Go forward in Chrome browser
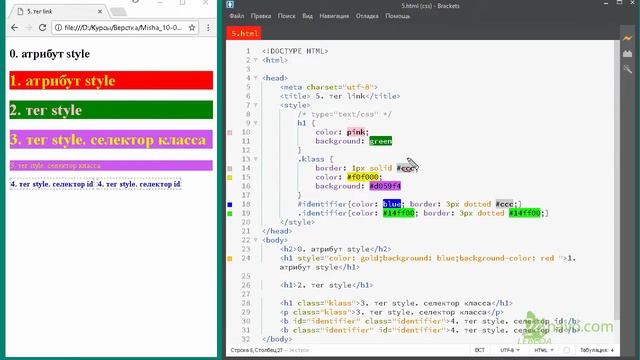The height and width of the screenshot is (360, 640). click(x=29, y=28)
